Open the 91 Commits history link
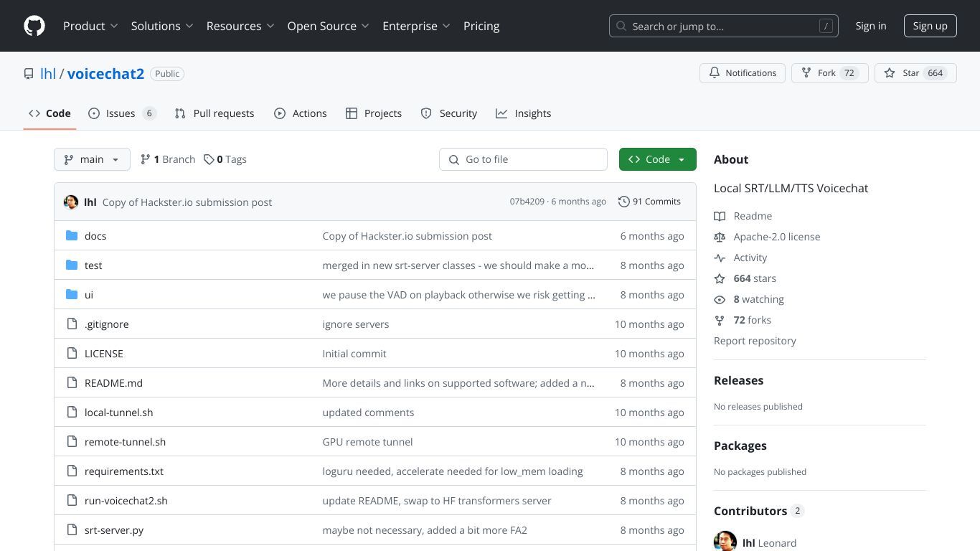Viewport: 980px width, 551px height. 649,202
